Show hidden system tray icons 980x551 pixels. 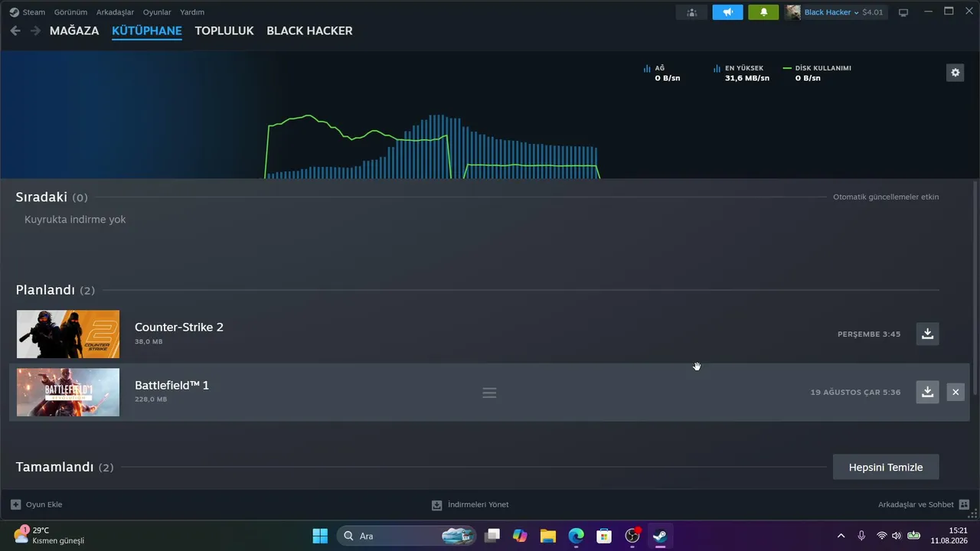click(841, 536)
